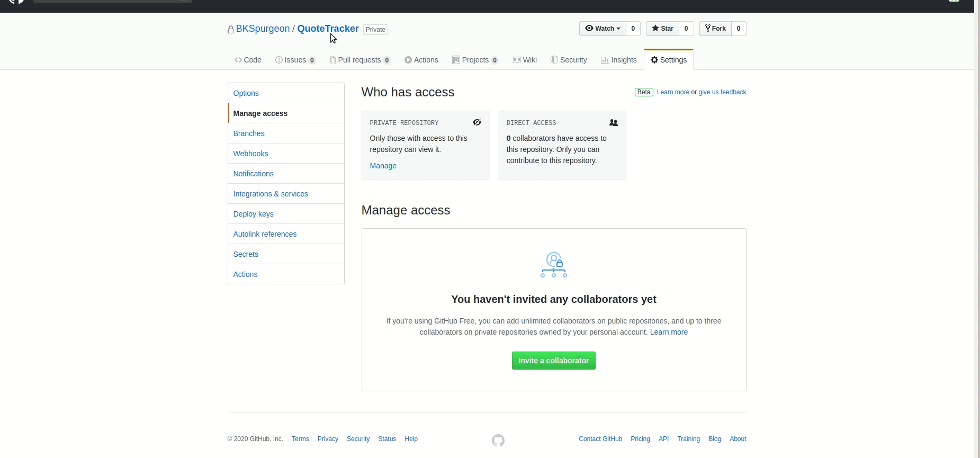Click Invite a collaborator button
Viewport: 980px width, 458px height.
click(554, 361)
